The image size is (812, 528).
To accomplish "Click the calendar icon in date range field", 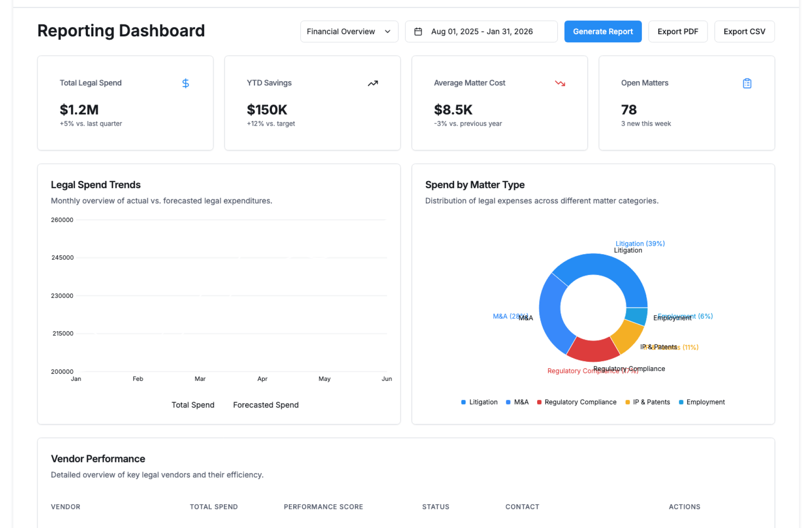I will click(418, 32).
